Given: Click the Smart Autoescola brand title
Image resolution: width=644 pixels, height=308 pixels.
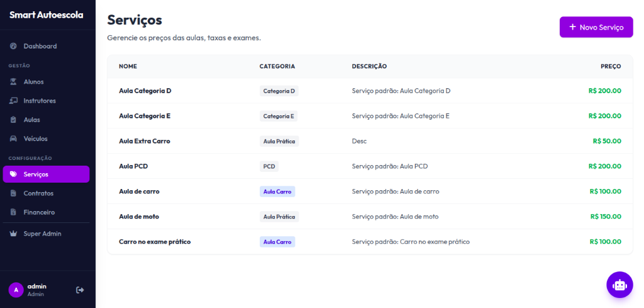Looking at the screenshot, I should (x=46, y=14).
